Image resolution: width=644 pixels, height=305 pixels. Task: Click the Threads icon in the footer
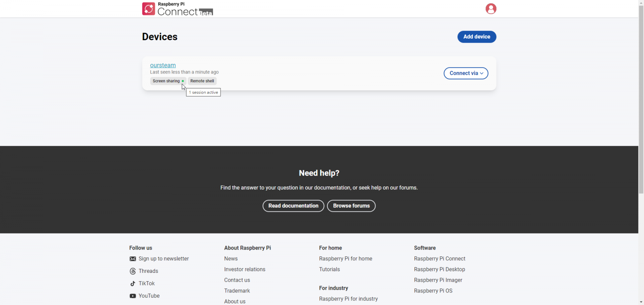click(133, 271)
